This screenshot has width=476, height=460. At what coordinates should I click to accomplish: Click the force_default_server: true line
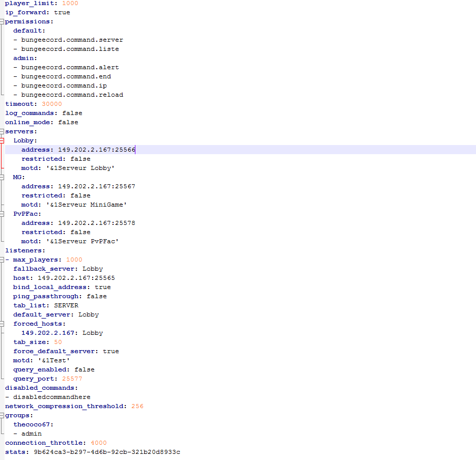66,352
